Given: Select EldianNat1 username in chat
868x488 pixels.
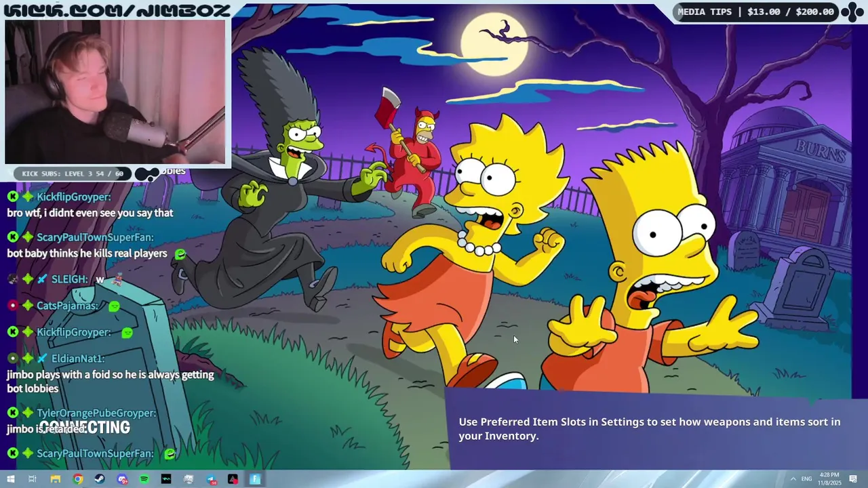Looking at the screenshot, I should [78, 359].
